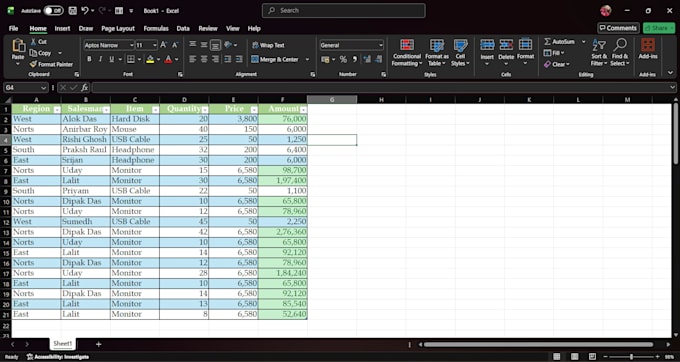Open Sort & Filter menu
The width and height of the screenshot is (680, 362).
coord(599,53)
